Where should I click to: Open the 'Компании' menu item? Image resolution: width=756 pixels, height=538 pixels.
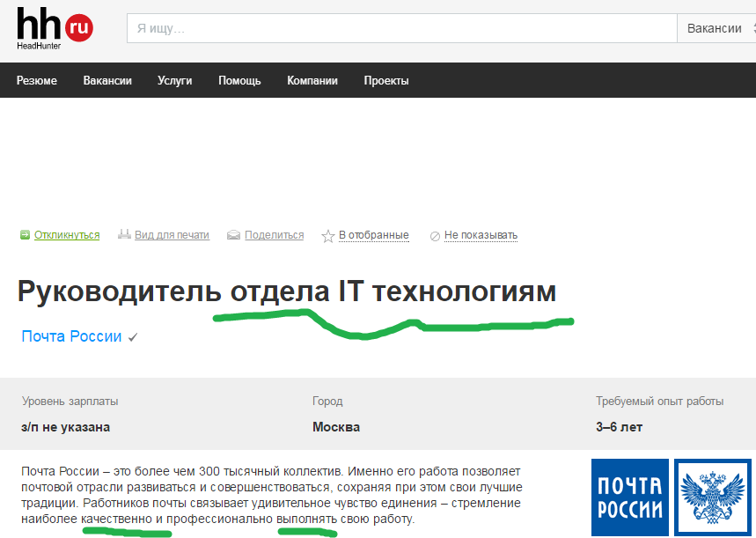coord(312,81)
